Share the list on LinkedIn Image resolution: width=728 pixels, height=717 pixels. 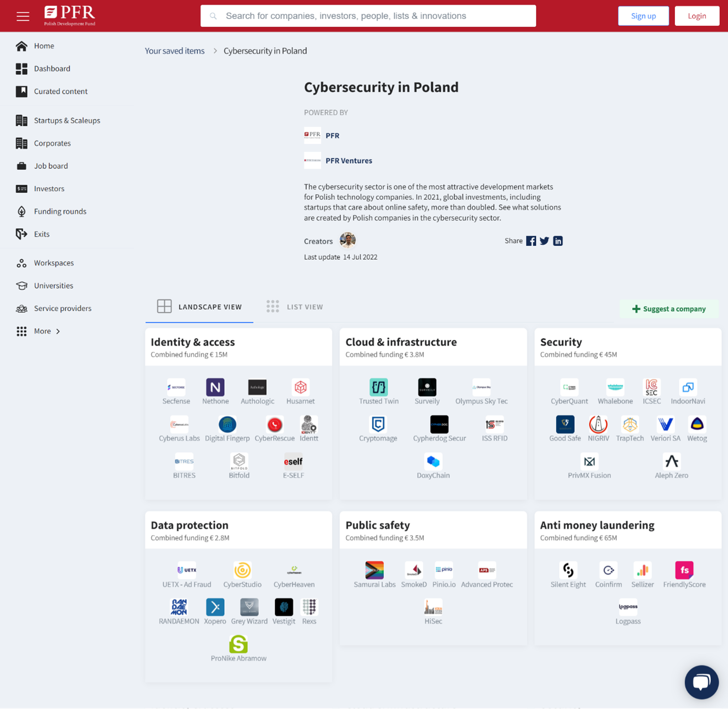558,241
